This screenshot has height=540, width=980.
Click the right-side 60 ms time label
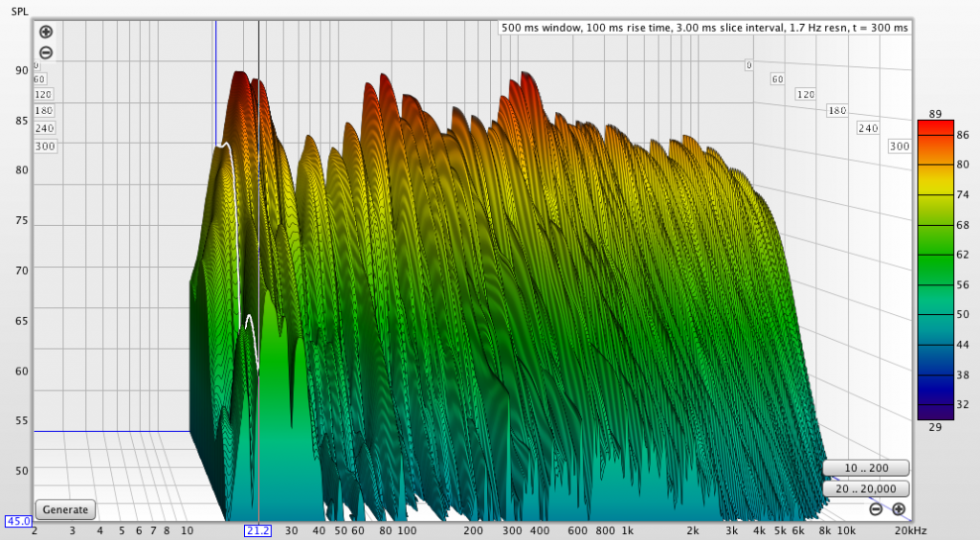click(777, 79)
